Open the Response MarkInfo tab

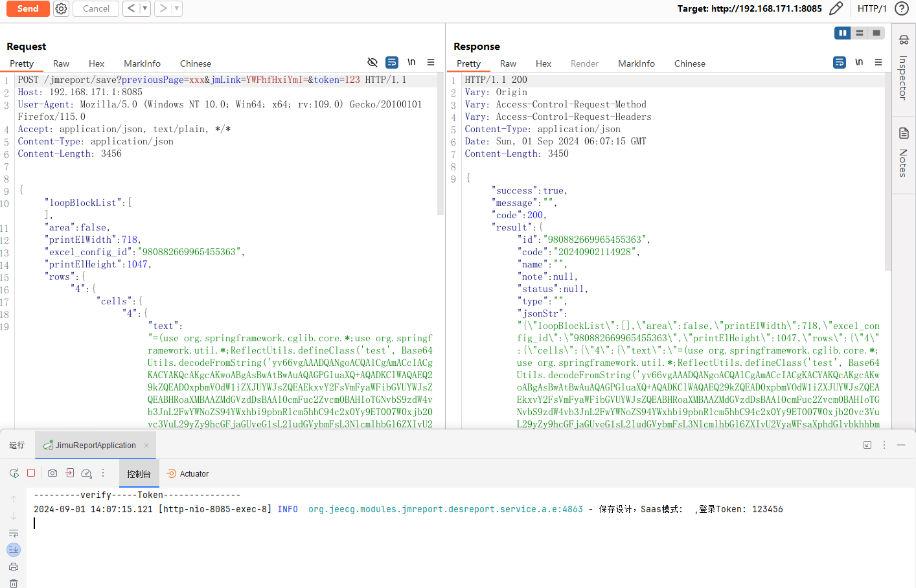(x=636, y=63)
